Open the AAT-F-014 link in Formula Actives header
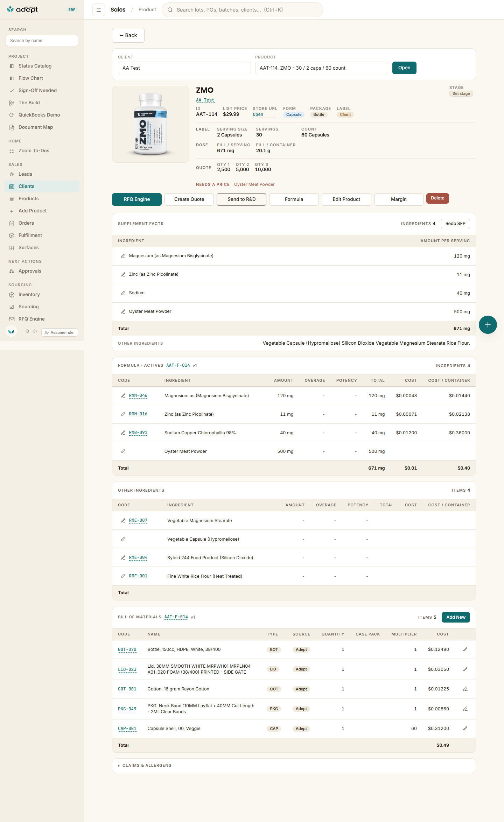504x822 pixels. 178,365
